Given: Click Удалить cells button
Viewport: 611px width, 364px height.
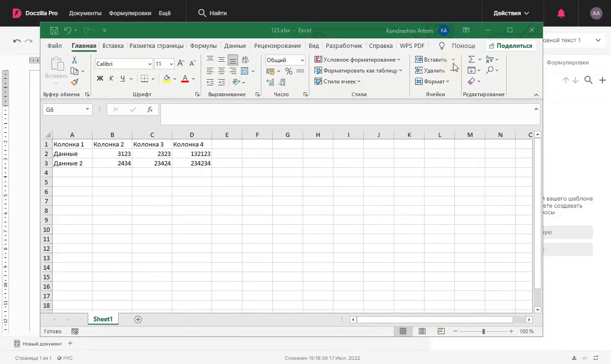Looking at the screenshot, I should (x=430, y=71).
